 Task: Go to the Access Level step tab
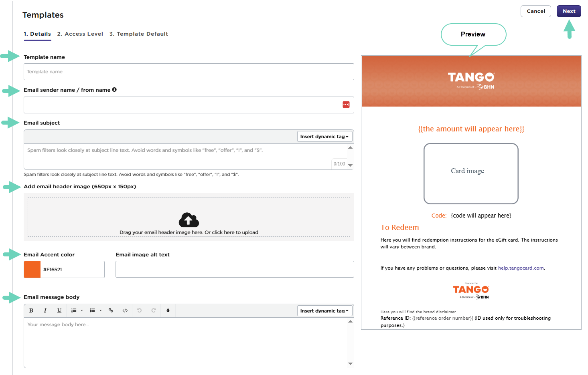[x=80, y=34]
